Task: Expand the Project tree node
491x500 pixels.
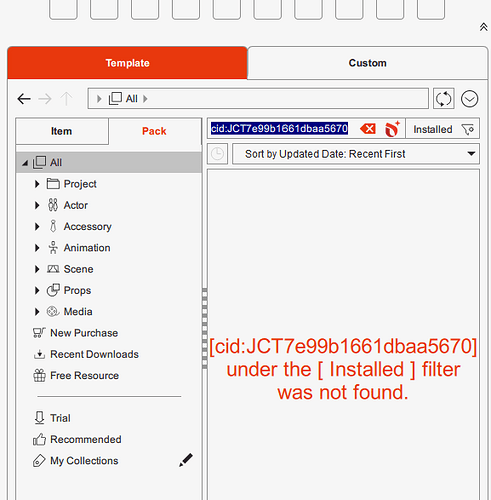Action: (x=37, y=184)
